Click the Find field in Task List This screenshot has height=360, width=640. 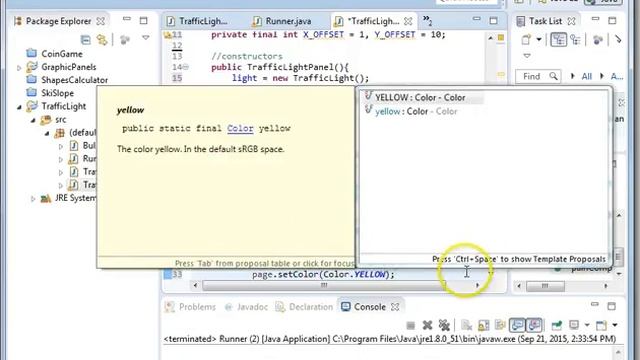[x=538, y=76]
